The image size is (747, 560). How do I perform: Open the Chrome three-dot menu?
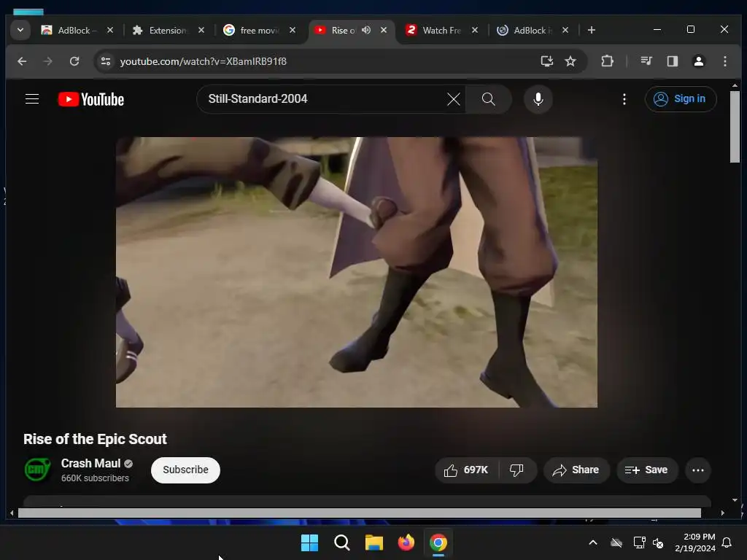(x=724, y=61)
